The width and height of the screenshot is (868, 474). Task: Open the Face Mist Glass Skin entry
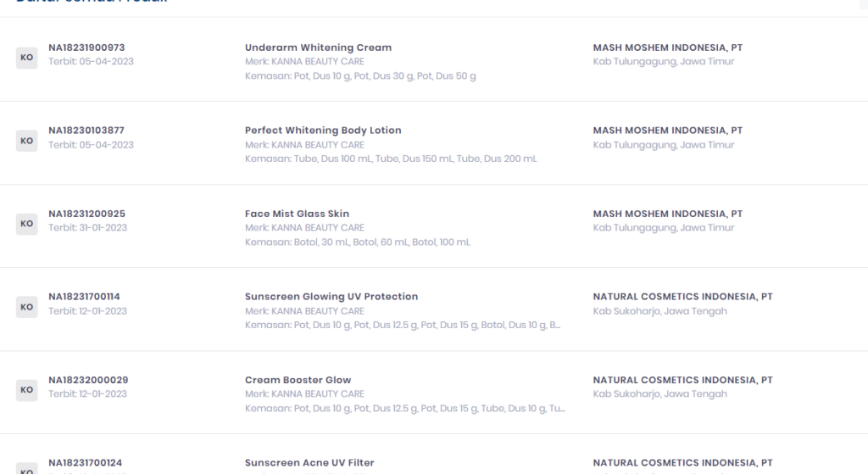[x=298, y=214]
